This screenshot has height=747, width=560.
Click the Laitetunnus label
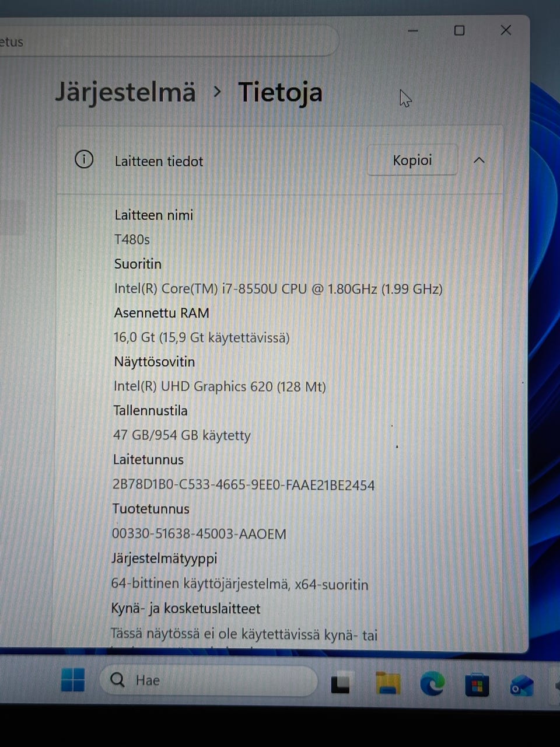tap(148, 460)
